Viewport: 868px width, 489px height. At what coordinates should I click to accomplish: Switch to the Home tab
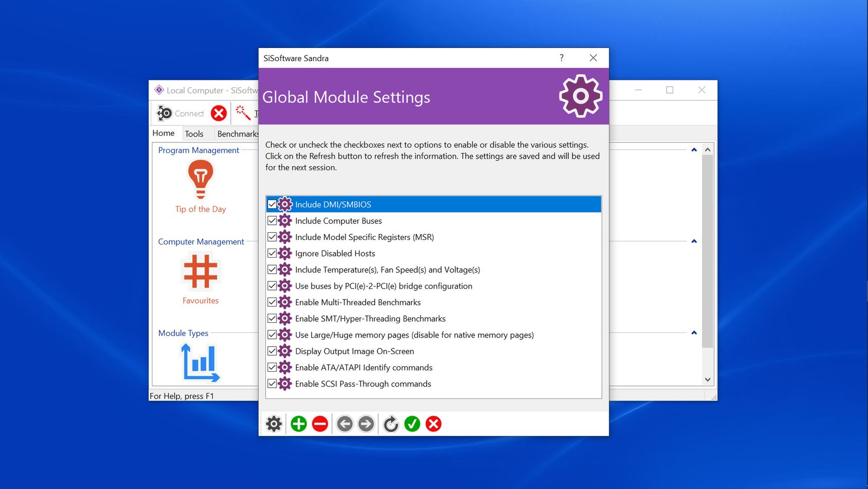click(164, 133)
